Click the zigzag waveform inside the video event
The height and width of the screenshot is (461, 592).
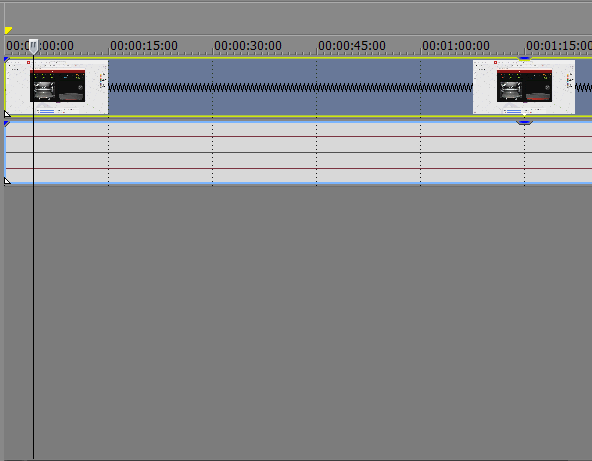pos(290,88)
